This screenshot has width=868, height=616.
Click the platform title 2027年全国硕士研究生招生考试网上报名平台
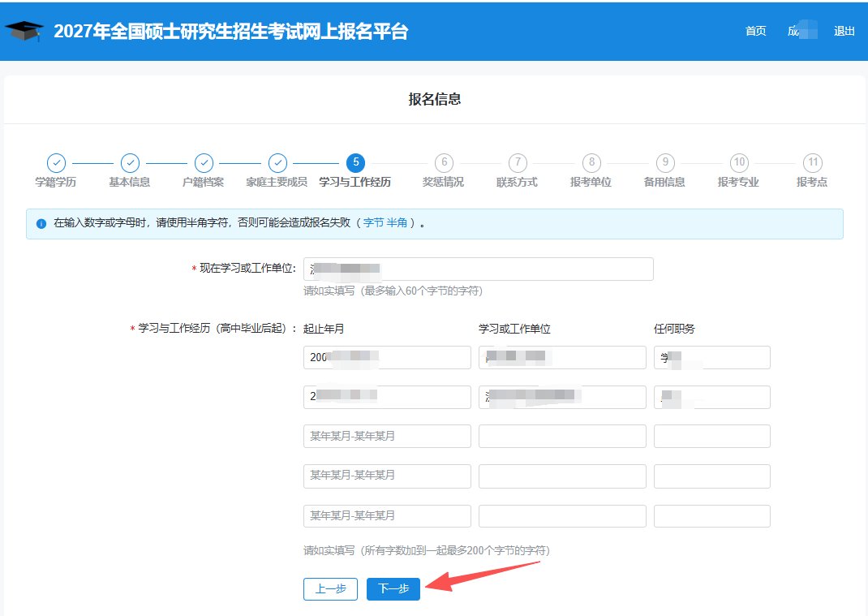pos(231,31)
